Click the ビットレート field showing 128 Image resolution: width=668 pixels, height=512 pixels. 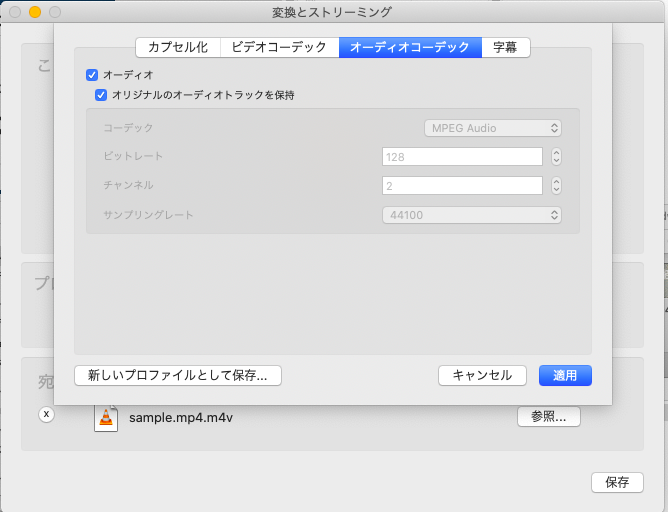pyautogui.click(x=462, y=157)
